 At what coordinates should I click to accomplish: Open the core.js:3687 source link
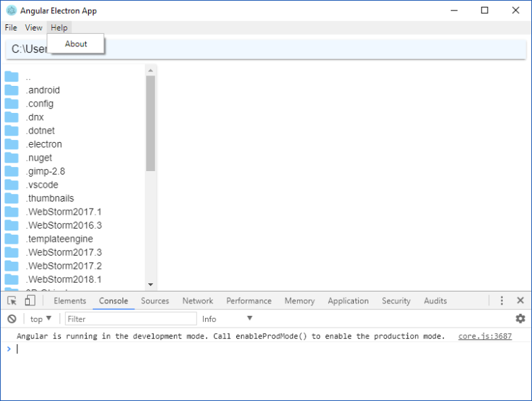pyautogui.click(x=485, y=336)
